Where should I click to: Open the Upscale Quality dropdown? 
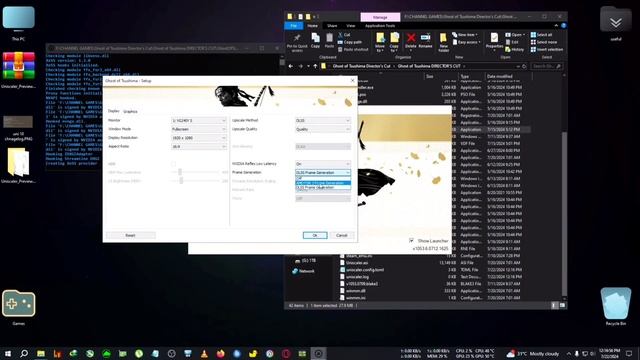click(323, 129)
